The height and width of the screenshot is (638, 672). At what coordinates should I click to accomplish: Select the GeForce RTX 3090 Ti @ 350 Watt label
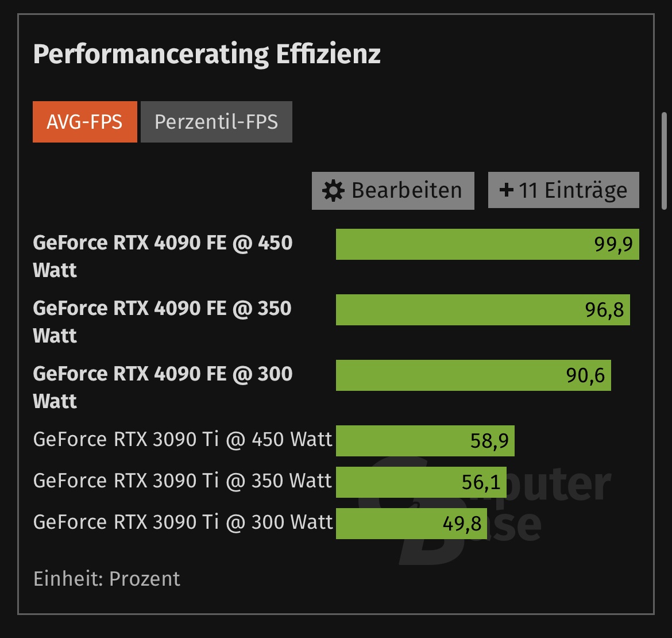(183, 481)
